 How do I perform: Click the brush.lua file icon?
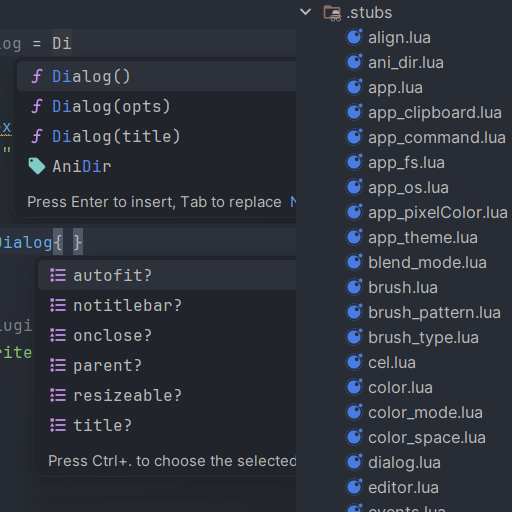click(x=354, y=287)
